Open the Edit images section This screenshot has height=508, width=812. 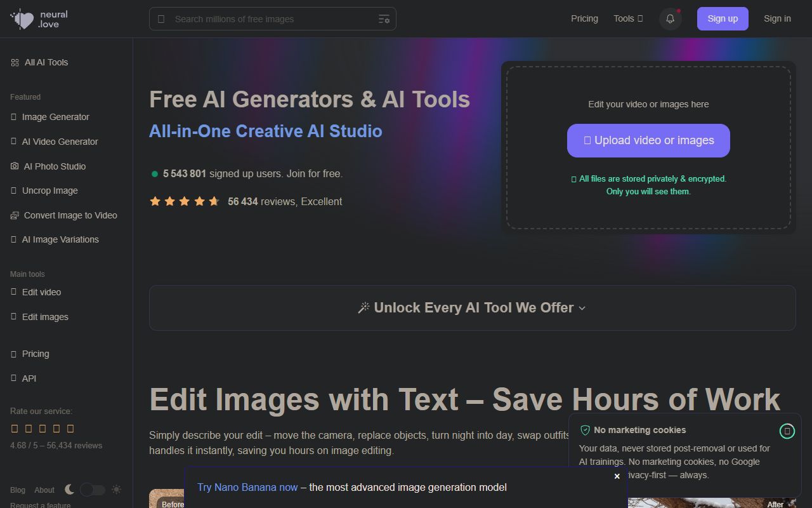[x=44, y=317]
